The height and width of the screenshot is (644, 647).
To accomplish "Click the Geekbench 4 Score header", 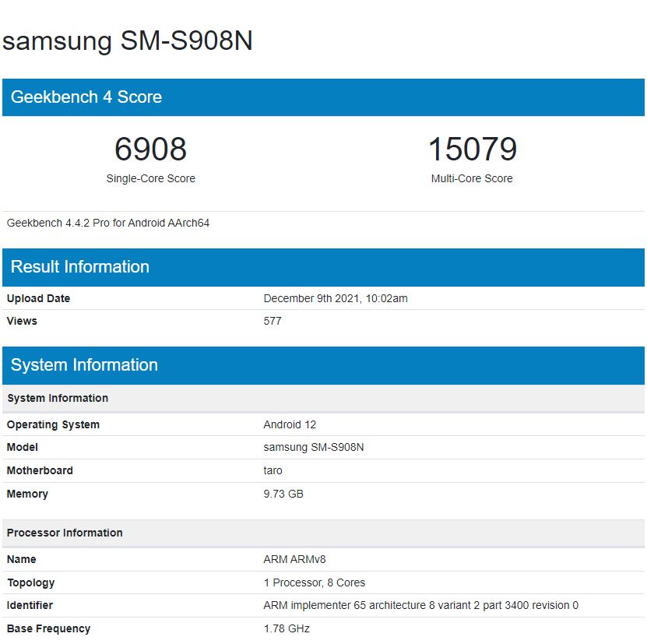I will coord(86,97).
